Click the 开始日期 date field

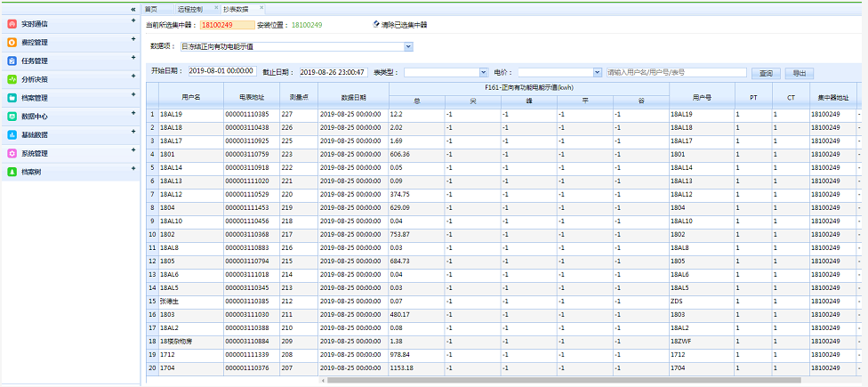(222, 71)
